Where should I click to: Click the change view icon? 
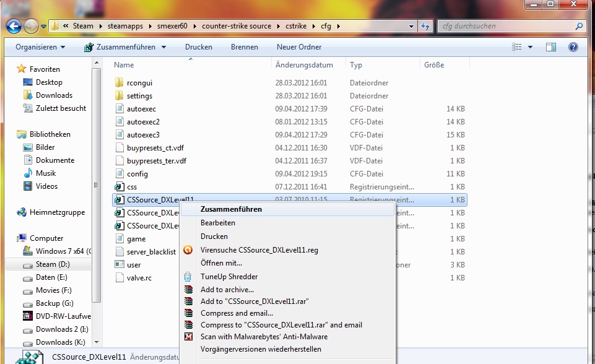tap(516, 47)
